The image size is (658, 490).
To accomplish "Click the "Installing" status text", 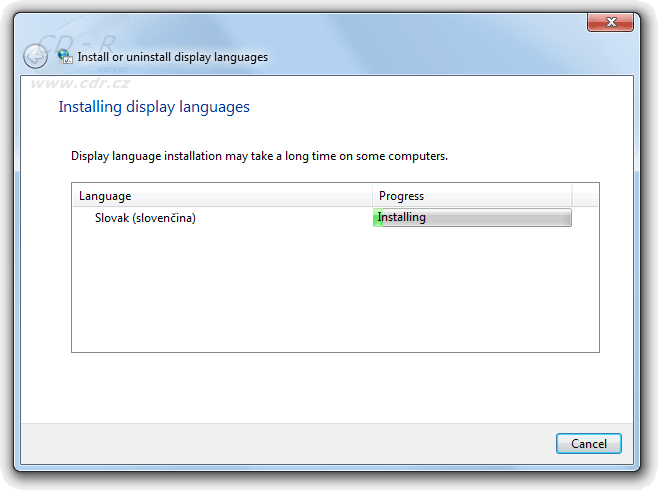I will tap(402, 217).
